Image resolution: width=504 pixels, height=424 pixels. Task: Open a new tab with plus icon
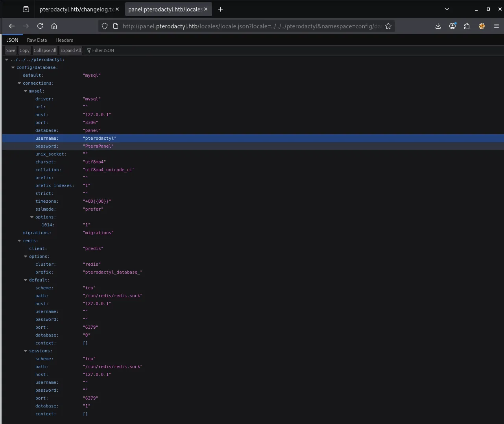tap(221, 9)
